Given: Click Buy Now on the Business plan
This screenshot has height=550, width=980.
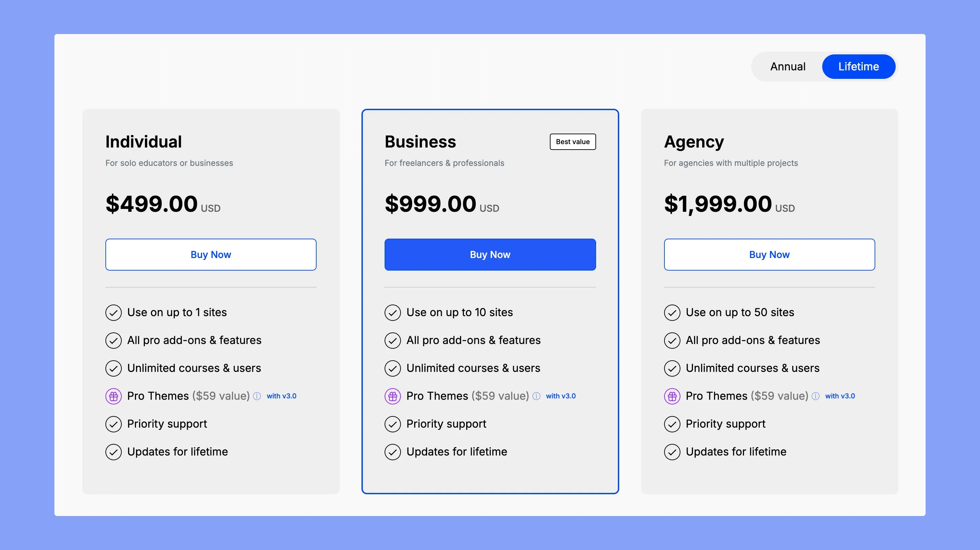Looking at the screenshot, I should 490,255.
